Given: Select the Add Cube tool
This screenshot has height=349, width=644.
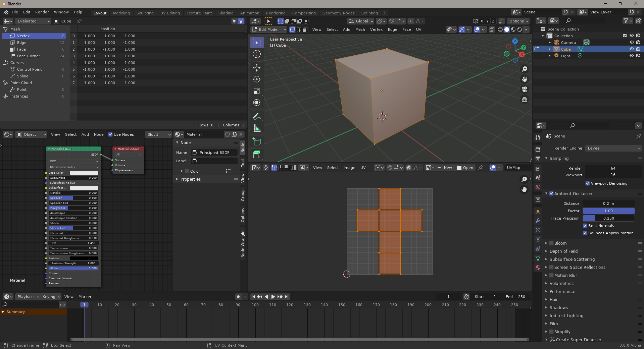Looking at the screenshot, I should pyautogui.click(x=257, y=142).
